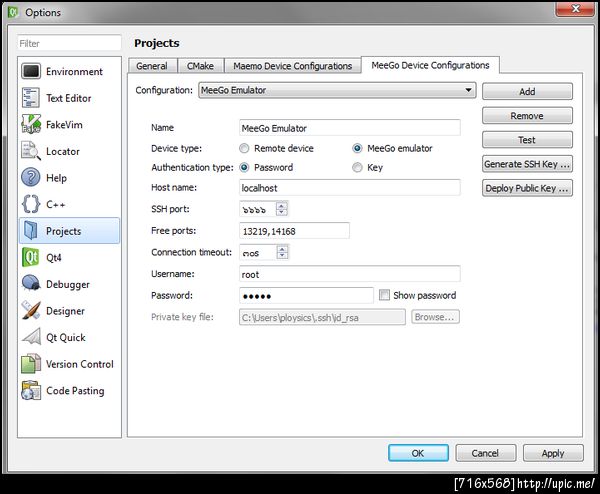Click Generate SSH Key button
Screen dimensions: 600x494
tap(527, 164)
